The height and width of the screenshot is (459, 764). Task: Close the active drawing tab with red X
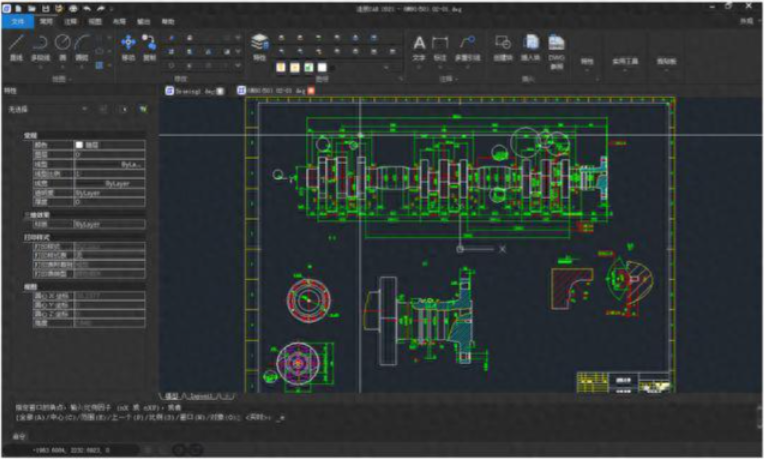coord(311,90)
